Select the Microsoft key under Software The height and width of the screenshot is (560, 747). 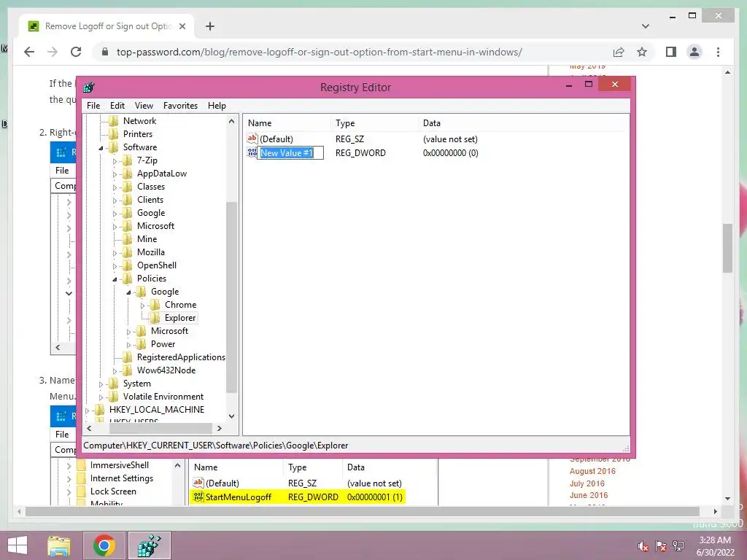coord(156,226)
